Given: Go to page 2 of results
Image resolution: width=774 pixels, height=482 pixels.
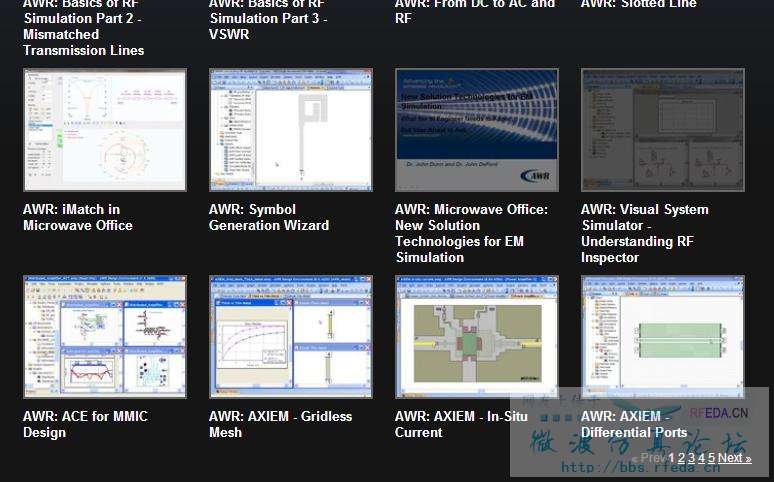Looking at the screenshot, I should point(681,458).
